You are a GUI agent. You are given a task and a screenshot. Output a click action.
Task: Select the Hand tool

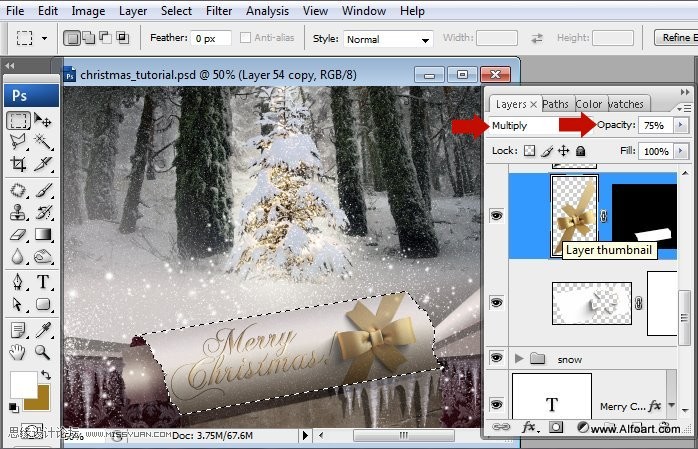coord(18,352)
